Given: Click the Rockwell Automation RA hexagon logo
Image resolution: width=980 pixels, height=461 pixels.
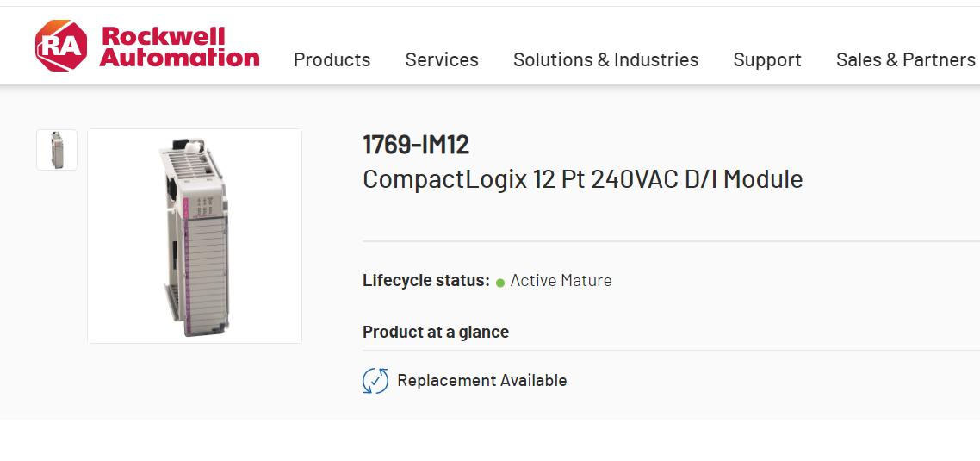Looking at the screenshot, I should coord(60,46).
